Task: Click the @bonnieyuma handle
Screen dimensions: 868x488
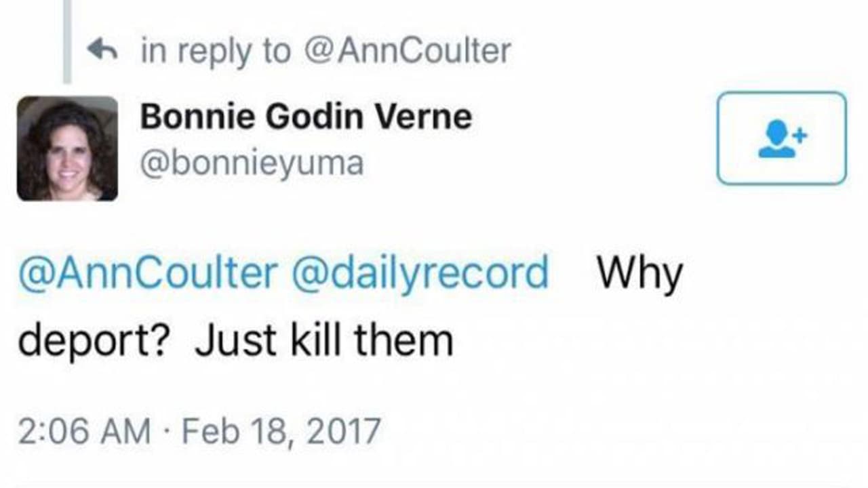Action: (x=252, y=163)
